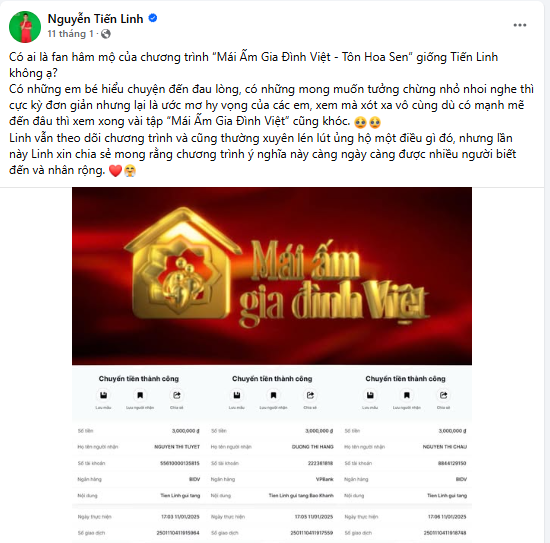
Task: Click save-template icon in first transfer receipt
Action: (x=103, y=395)
